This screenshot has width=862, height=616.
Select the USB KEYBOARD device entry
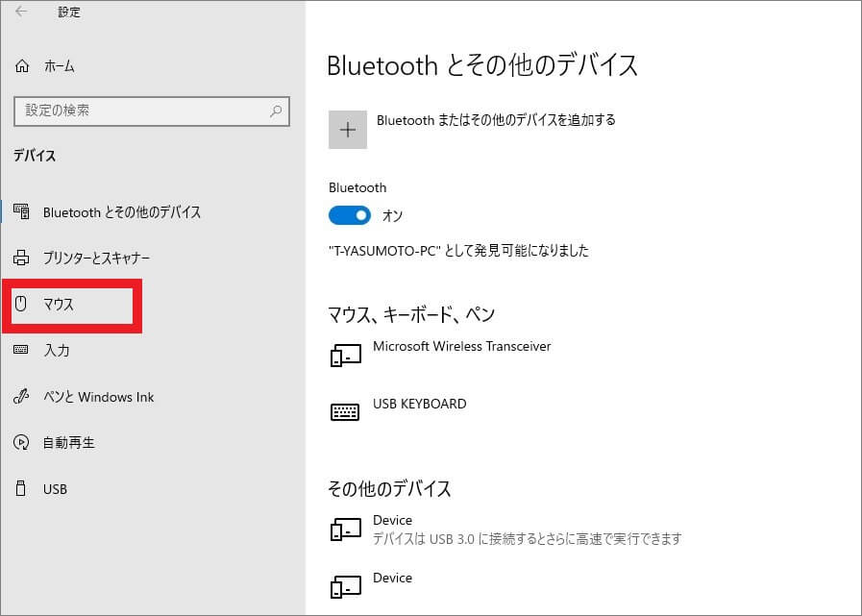419,405
